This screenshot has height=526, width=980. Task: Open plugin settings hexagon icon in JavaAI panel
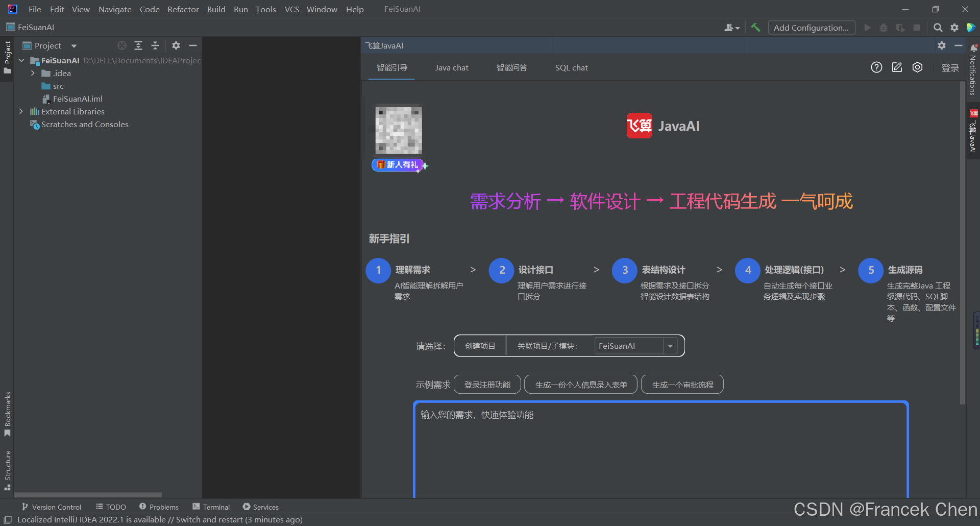click(917, 67)
